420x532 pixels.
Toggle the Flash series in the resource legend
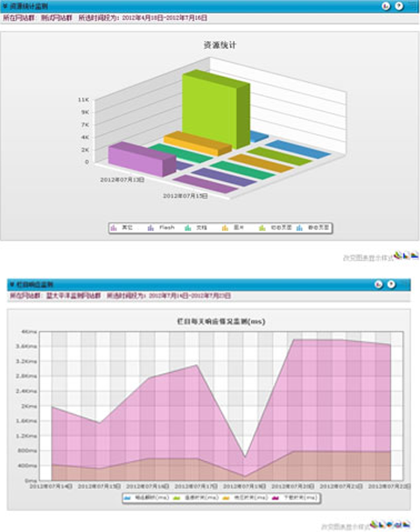161,227
